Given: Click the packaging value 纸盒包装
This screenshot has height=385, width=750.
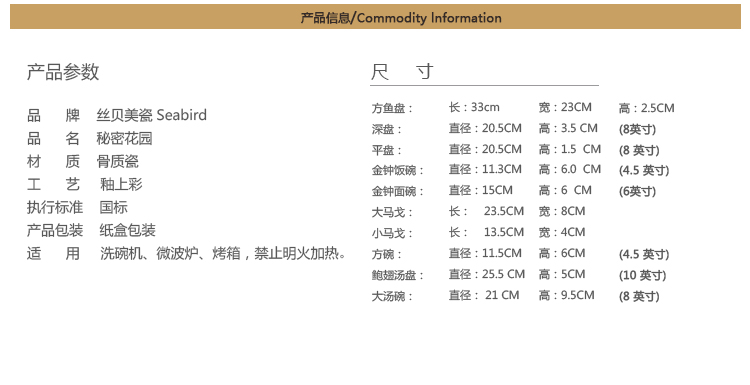Looking at the screenshot, I should (x=128, y=230).
